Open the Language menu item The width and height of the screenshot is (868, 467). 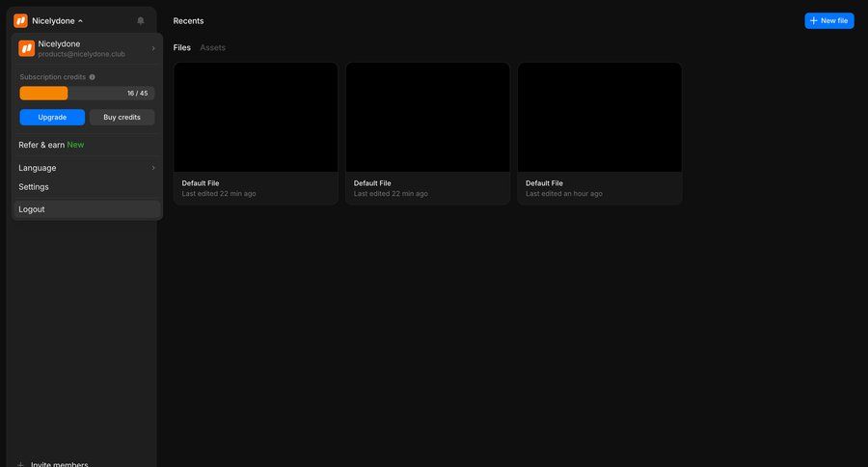[87, 168]
